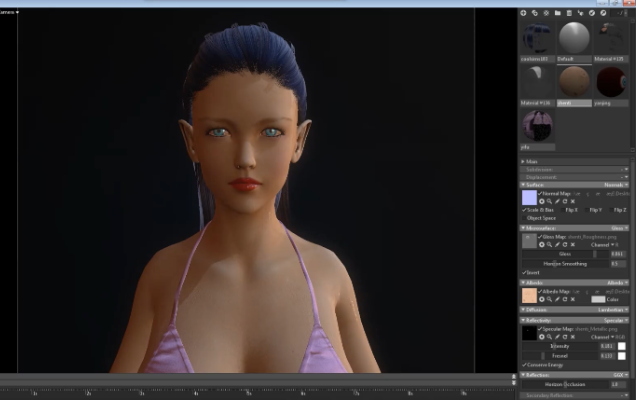Open the material folder icon
Screen dimensions: 636x400
click(557, 12)
